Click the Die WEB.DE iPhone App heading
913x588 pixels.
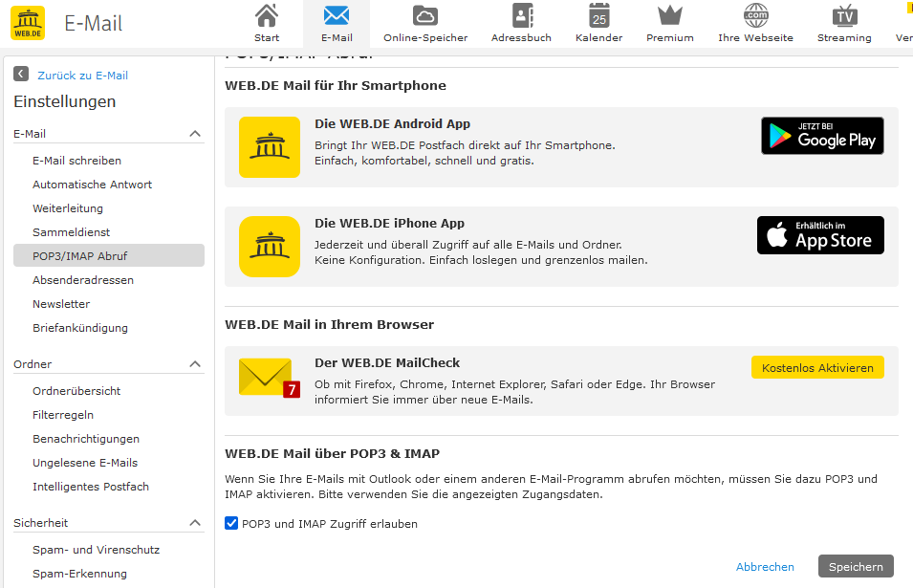point(389,224)
